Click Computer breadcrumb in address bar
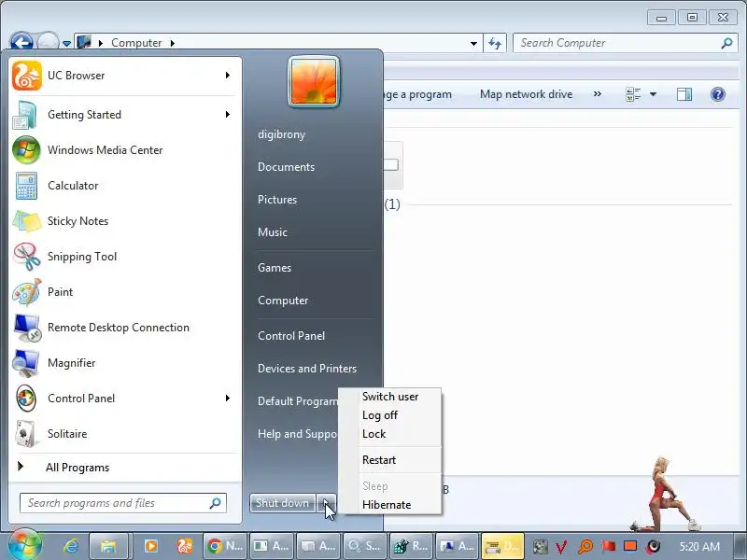The width and height of the screenshot is (747, 560). (136, 43)
